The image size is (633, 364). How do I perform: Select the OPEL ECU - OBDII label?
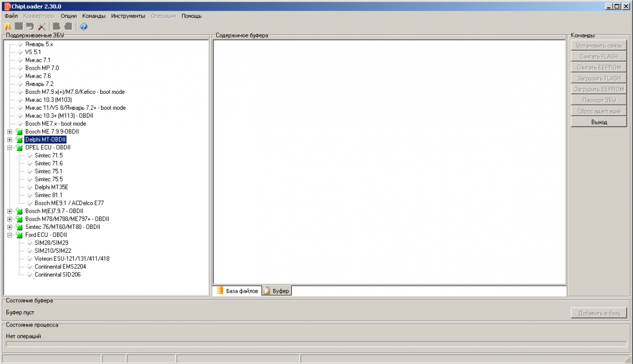[47, 148]
